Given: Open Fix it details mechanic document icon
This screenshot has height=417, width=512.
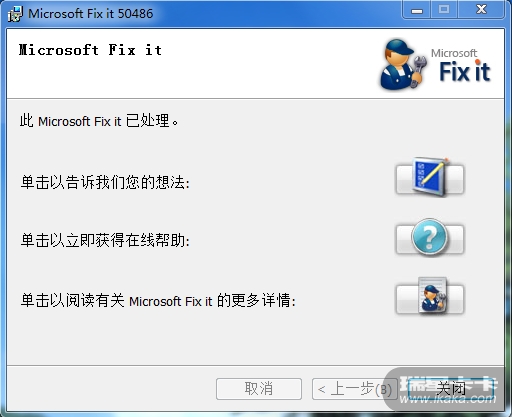Looking at the screenshot, I should 430,298.
